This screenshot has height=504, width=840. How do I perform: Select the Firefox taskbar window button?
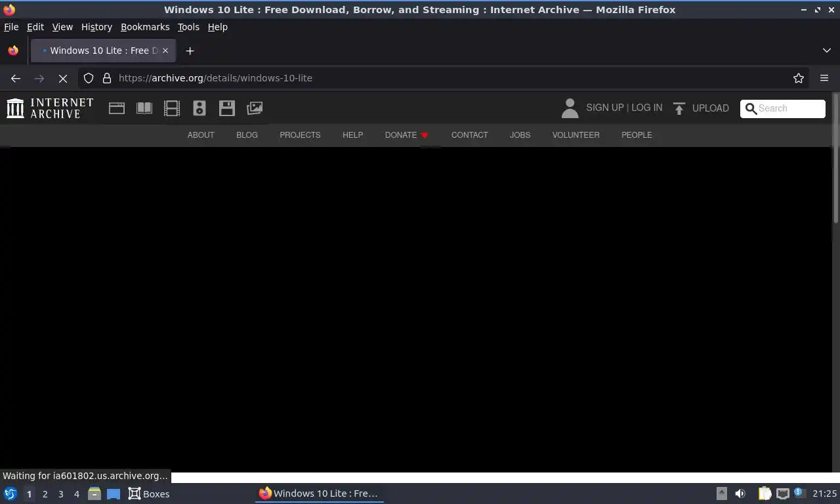[320, 493]
